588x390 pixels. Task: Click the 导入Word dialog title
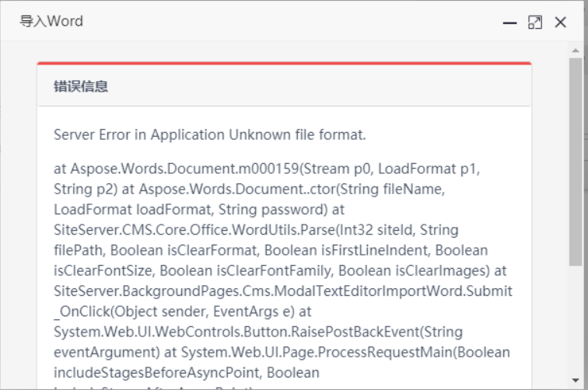pyautogui.click(x=51, y=21)
